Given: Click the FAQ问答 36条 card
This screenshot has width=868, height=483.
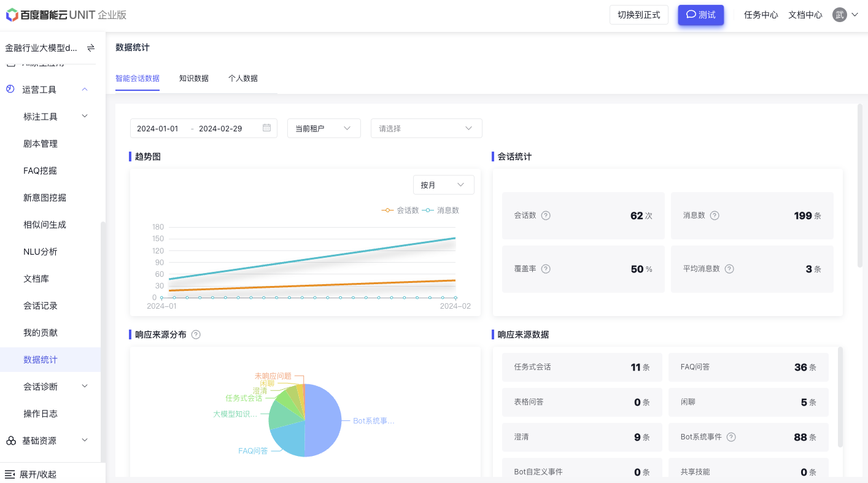Looking at the screenshot, I should pos(748,367).
